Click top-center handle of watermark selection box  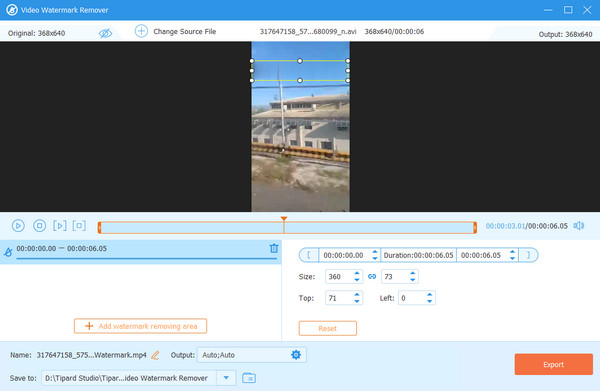[x=300, y=61]
